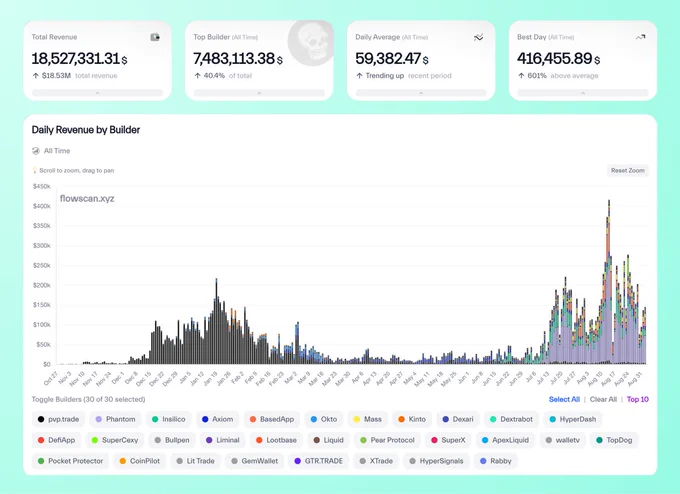The width and height of the screenshot is (680, 494).
Task: Toggle the Axiom builder chip
Action: click(218, 419)
